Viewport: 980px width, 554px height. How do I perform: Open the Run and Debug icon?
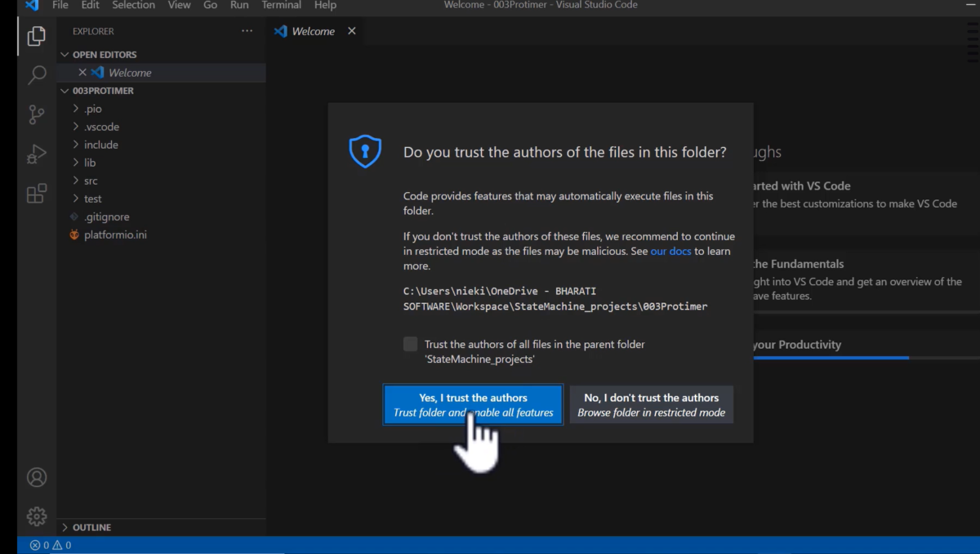pos(36,154)
